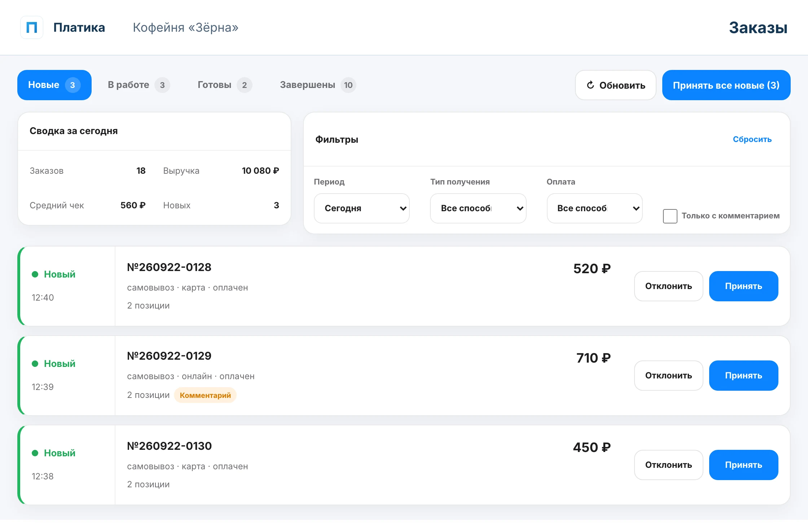Image resolution: width=808 pixels, height=532 pixels.
Task: Click the 560 ₽ average check value
Action: [133, 205]
